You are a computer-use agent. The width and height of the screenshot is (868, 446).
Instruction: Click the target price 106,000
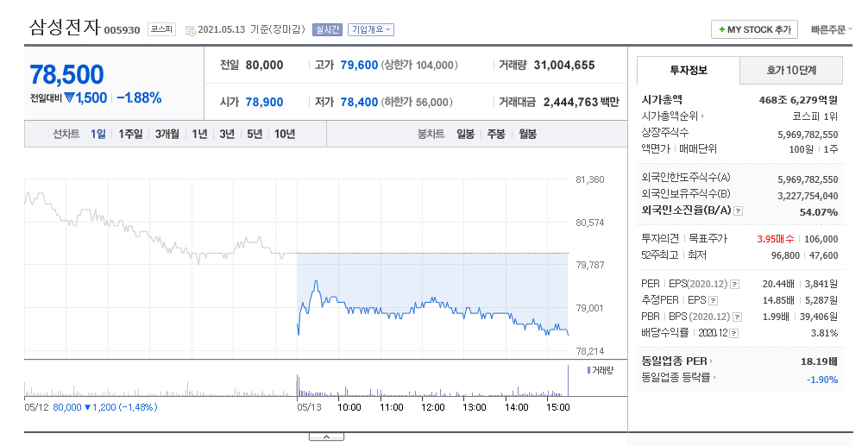[x=821, y=239]
